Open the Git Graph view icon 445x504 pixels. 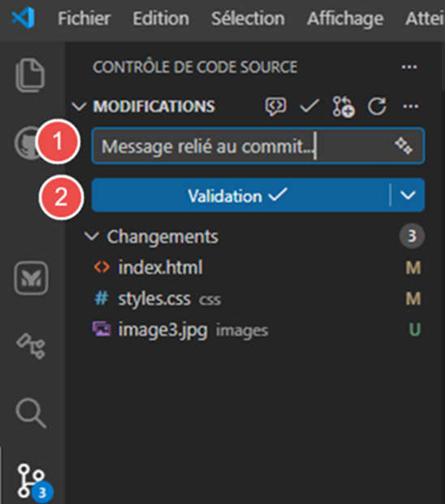coord(31,345)
